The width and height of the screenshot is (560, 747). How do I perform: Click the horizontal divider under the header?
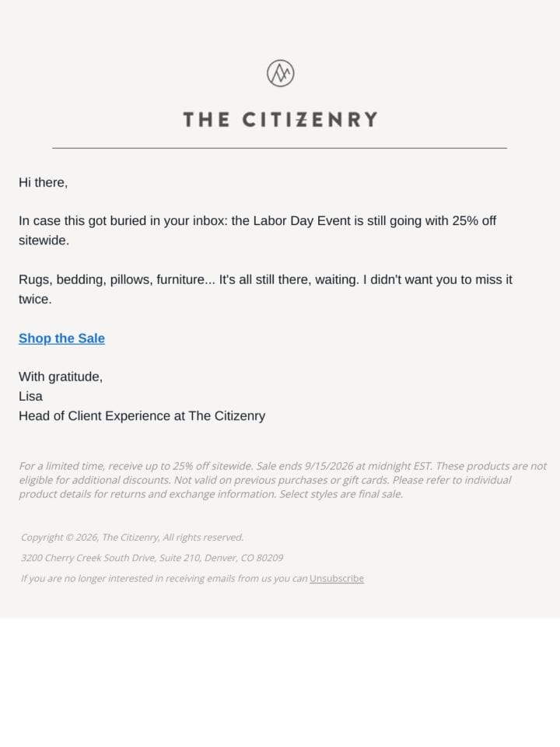point(279,148)
